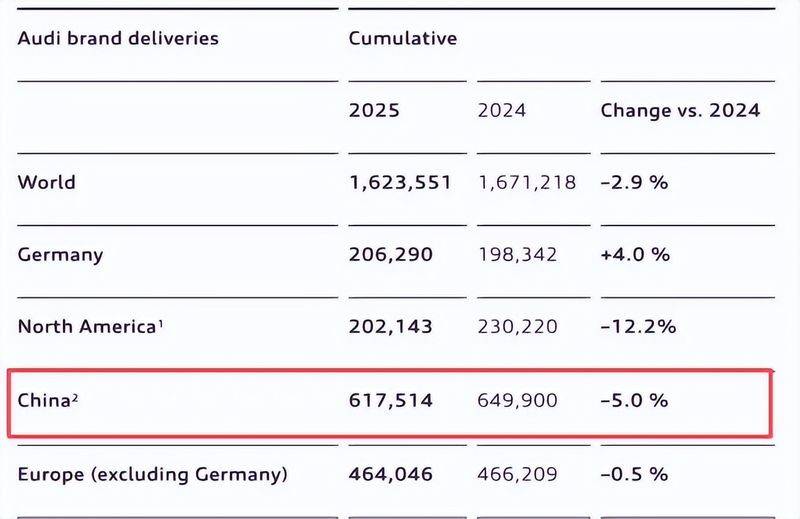Screen dimensions: 800x519
Task: Click China 2025 value 617,514
Action: 391,400
